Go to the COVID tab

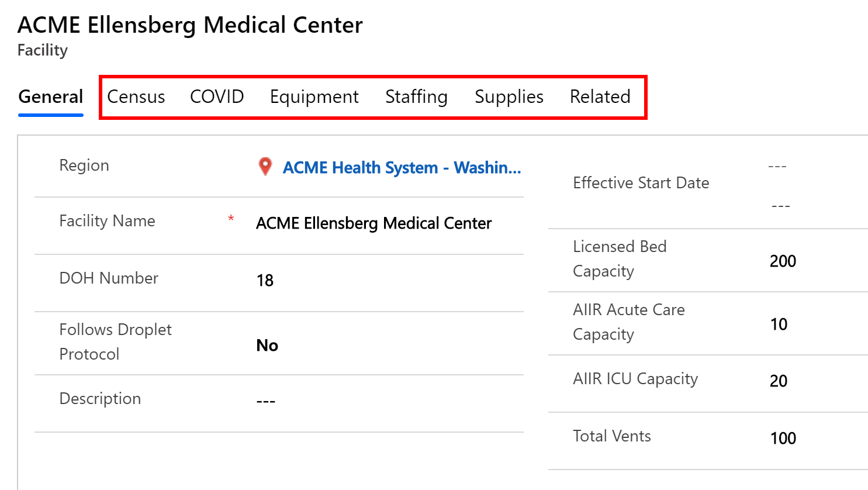tap(217, 96)
